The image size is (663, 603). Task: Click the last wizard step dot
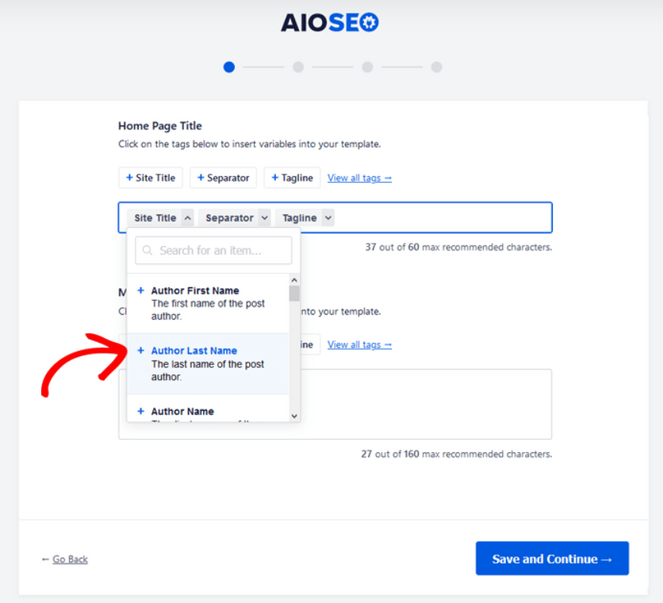tap(436, 67)
